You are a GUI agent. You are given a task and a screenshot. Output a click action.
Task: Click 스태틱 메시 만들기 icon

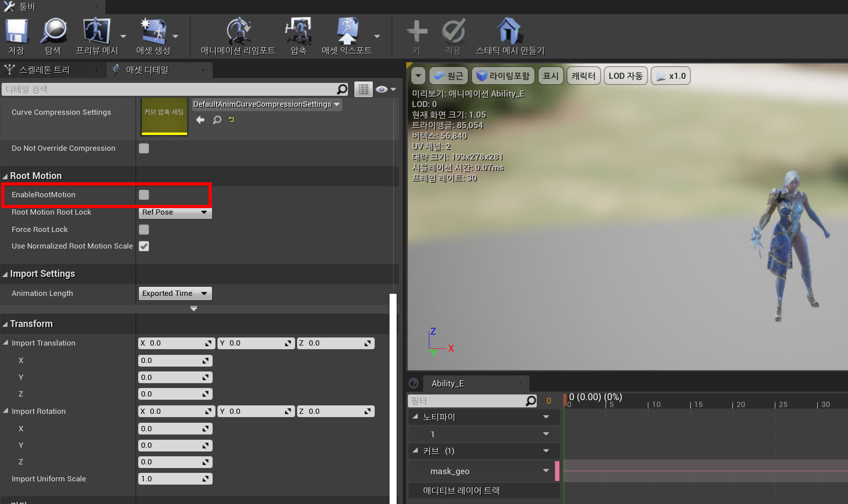(x=509, y=31)
